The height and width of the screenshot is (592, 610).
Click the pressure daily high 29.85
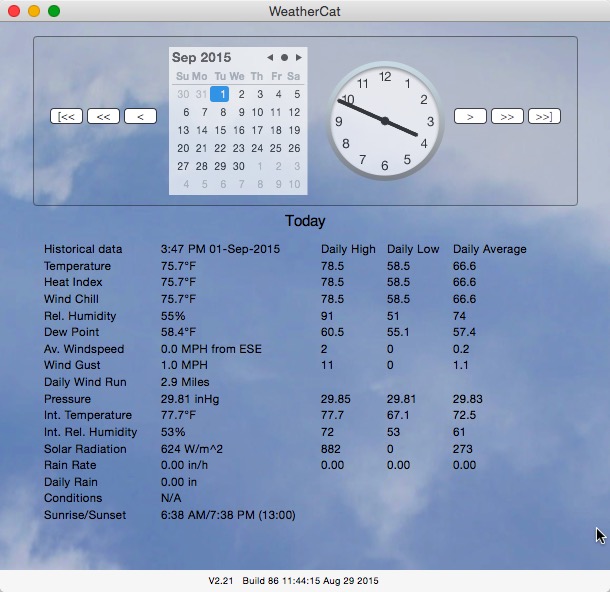tap(335, 399)
